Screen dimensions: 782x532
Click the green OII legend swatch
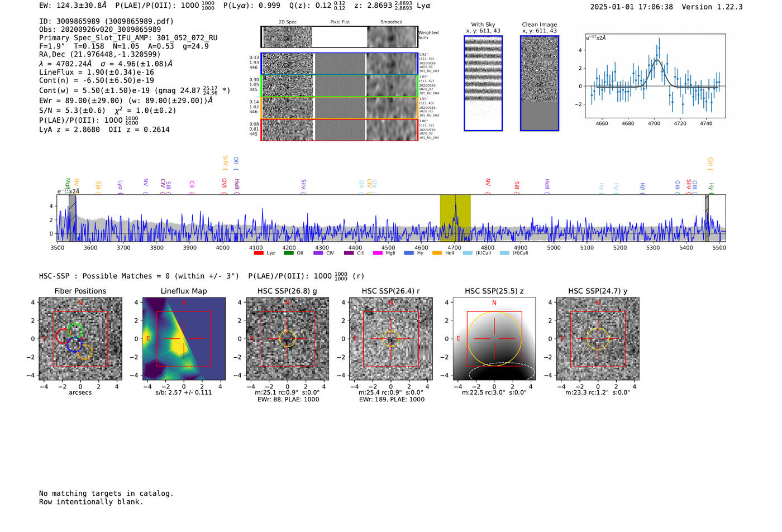288,253
